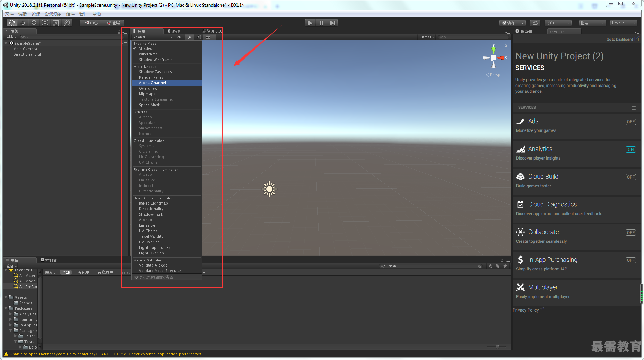Select the Rect transform tool
Viewport: 644px width, 360px height.
click(x=56, y=23)
